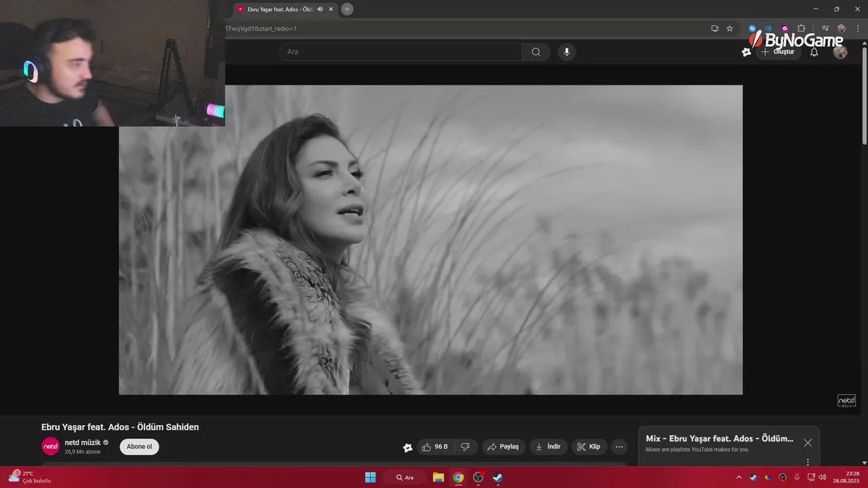Open the netd müzik channel name link

point(83,443)
